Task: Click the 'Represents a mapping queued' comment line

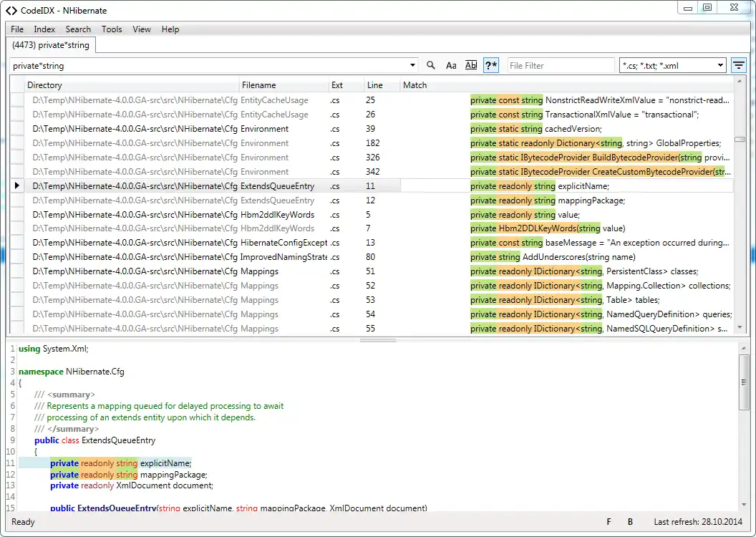Action: pos(159,406)
